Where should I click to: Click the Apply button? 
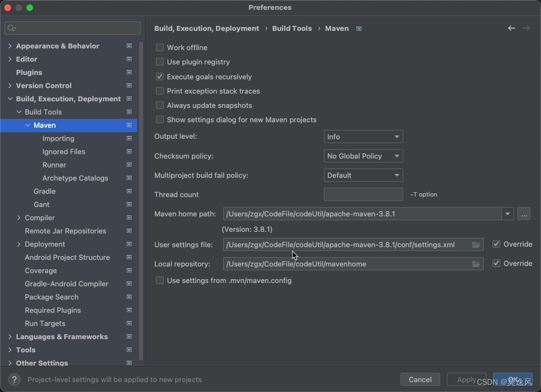click(467, 379)
